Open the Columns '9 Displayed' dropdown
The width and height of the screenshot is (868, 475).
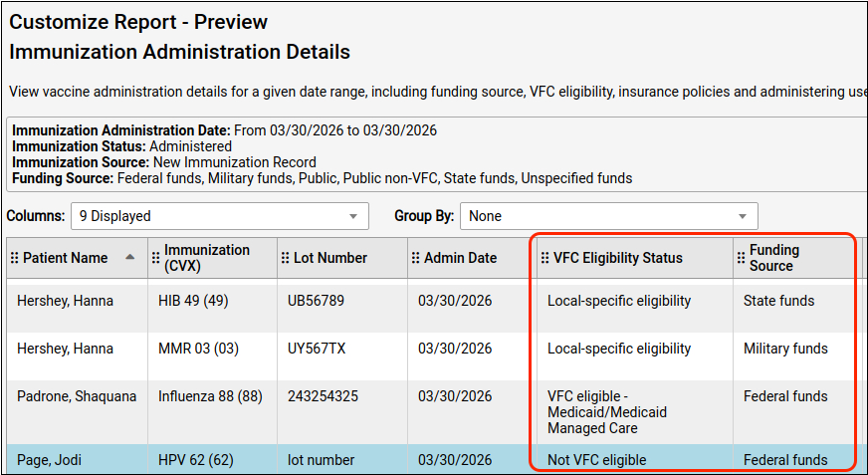[x=219, y=216]
